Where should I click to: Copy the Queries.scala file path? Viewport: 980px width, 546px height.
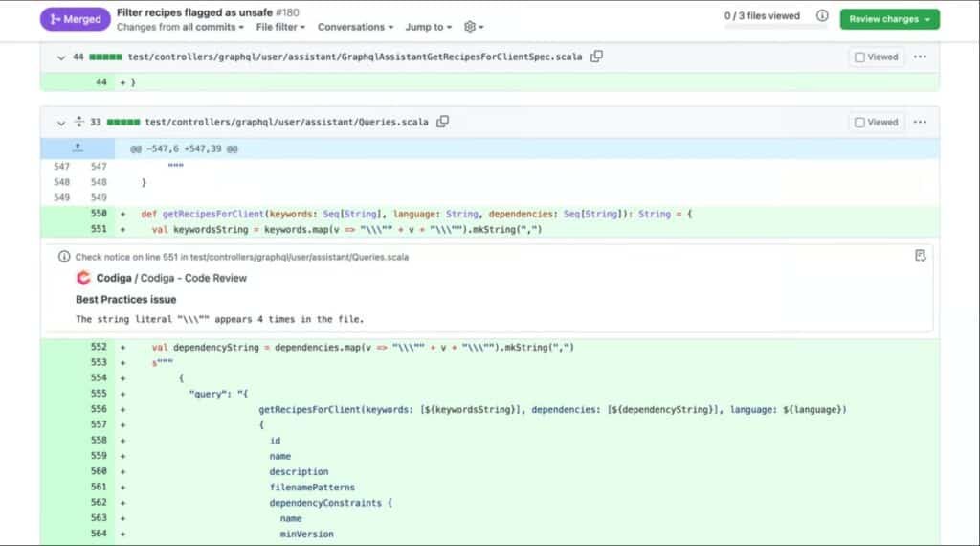coord(442,122)
